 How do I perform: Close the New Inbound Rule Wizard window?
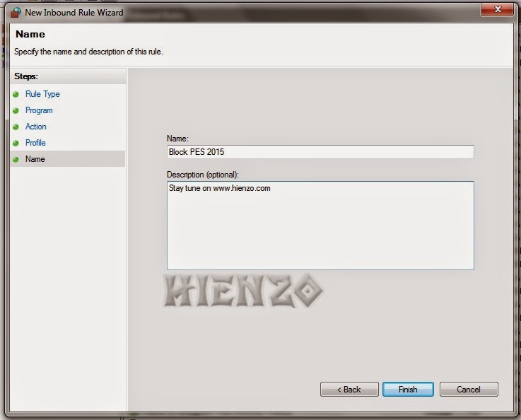[497, 8]
